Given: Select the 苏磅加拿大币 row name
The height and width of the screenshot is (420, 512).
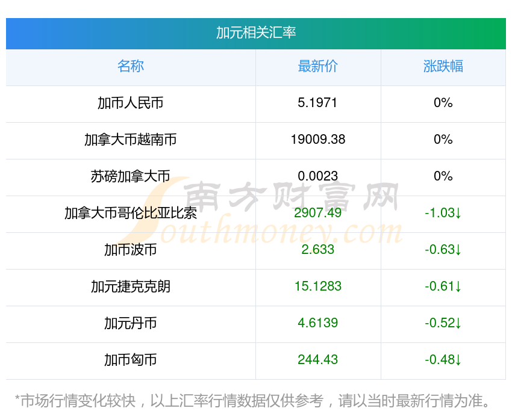Looking at the screenshot, I should point(131,176).
